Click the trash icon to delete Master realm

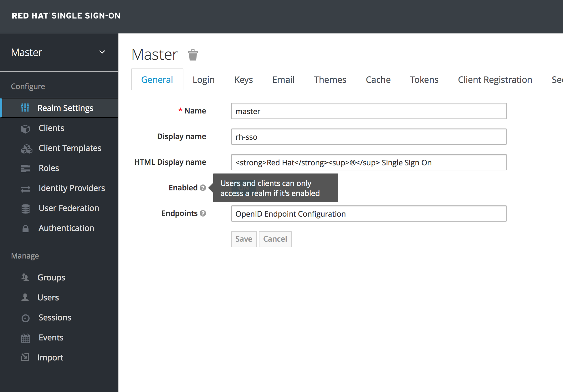193,55
